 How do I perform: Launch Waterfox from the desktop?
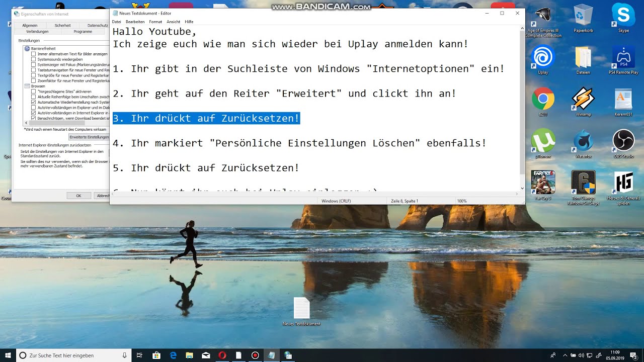[583, 143]
